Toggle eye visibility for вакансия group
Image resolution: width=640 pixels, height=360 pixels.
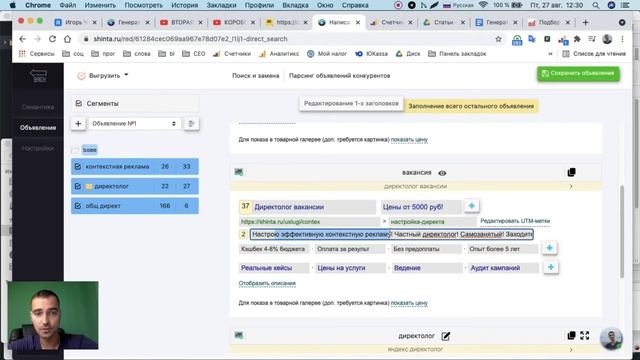point(442,173)
